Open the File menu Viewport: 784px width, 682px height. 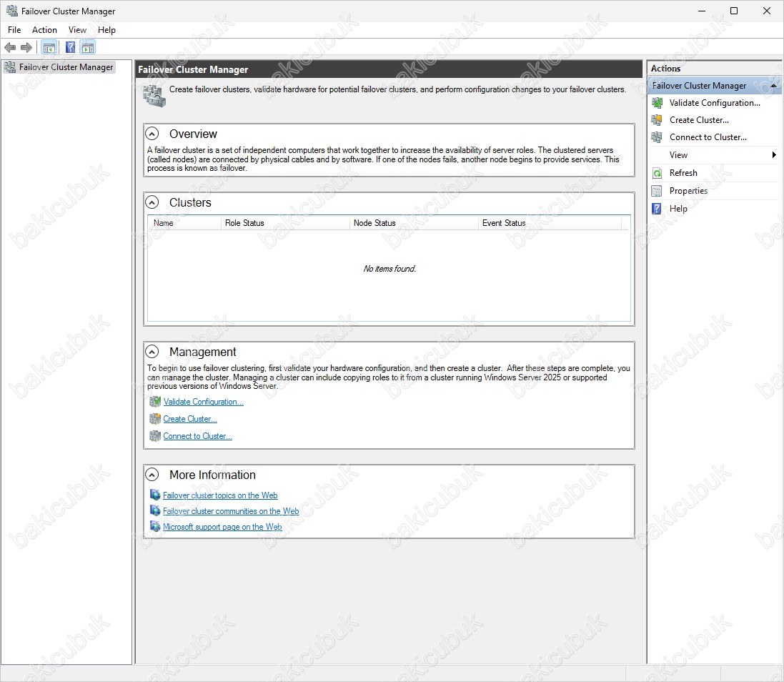(x=14, y=30)
